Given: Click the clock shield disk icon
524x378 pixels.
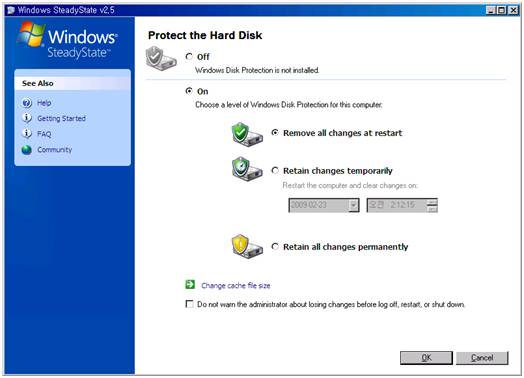Looking at the screenshot, I should coord(247,169).
